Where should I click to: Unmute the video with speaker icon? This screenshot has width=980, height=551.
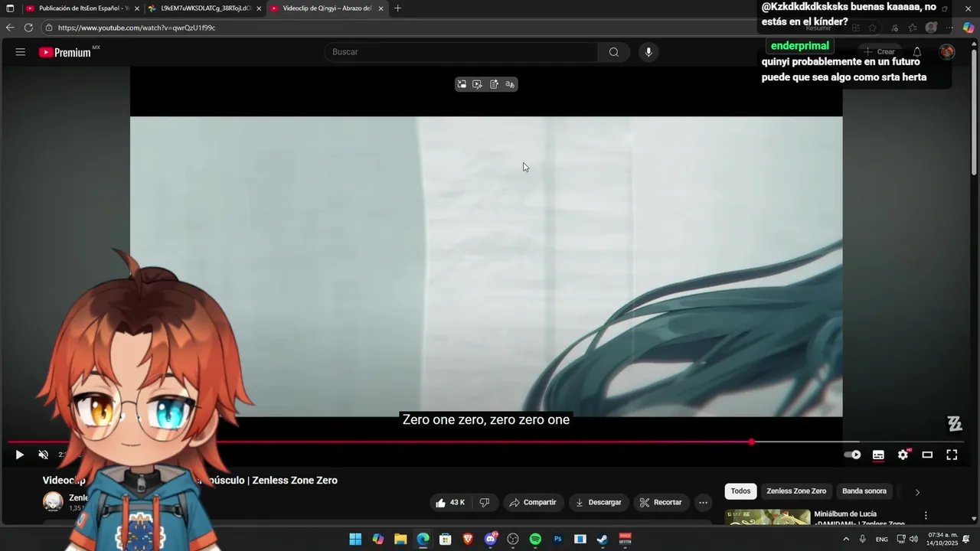[x=44, y=455]
